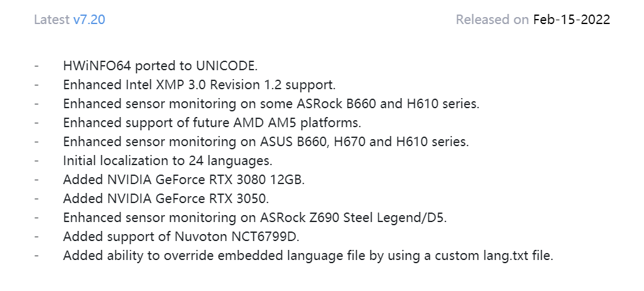The height and width of the screenshot is (291, 644).
Task: Click the ASRock Z690 Steel Legend/D5 entry
Action: pyautogui.click(x=255, y=218)
